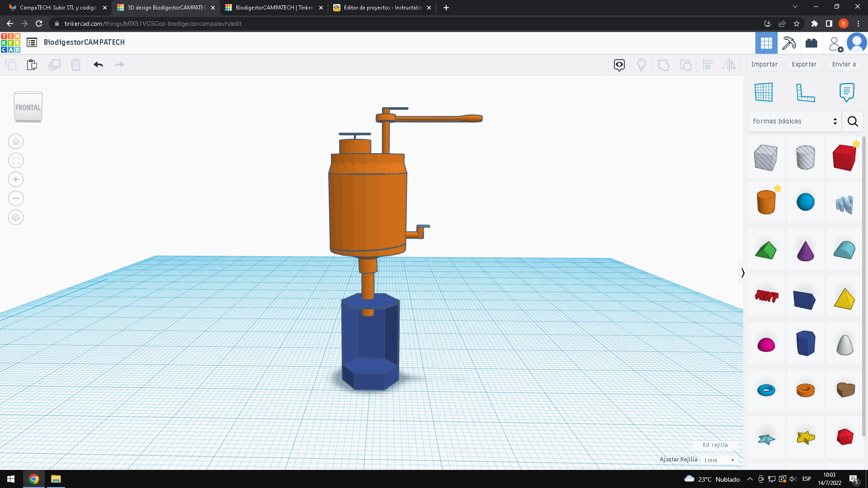
Task: Click the Ungroup shapes icon
Action: tap(686, 65)
